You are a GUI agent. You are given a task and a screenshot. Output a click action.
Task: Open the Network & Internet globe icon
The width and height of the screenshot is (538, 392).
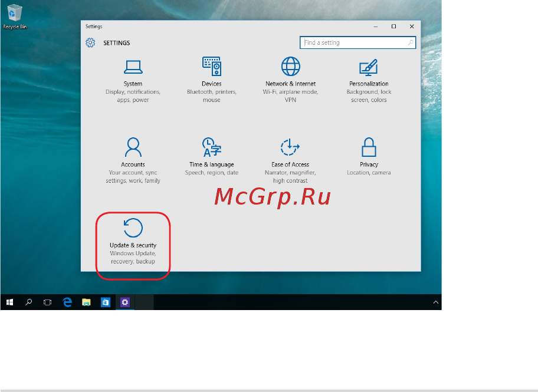tap(291, 66)
